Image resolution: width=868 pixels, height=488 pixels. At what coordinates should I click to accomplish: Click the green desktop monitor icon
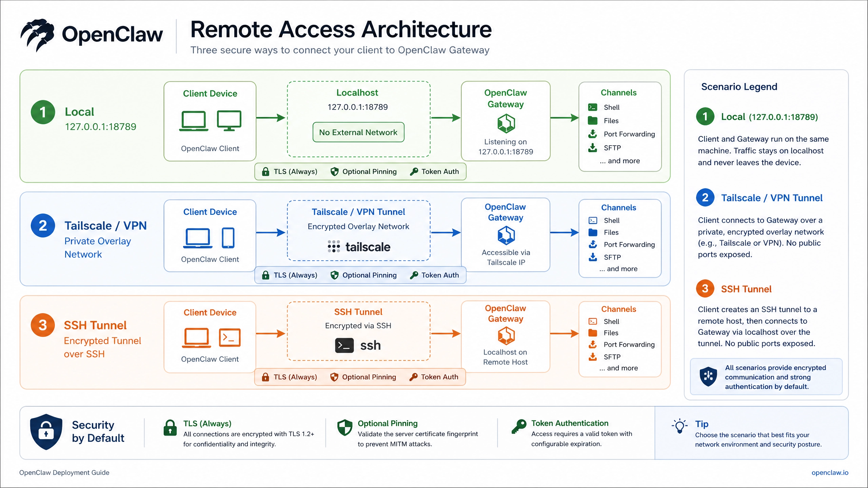tap(229, 121)
